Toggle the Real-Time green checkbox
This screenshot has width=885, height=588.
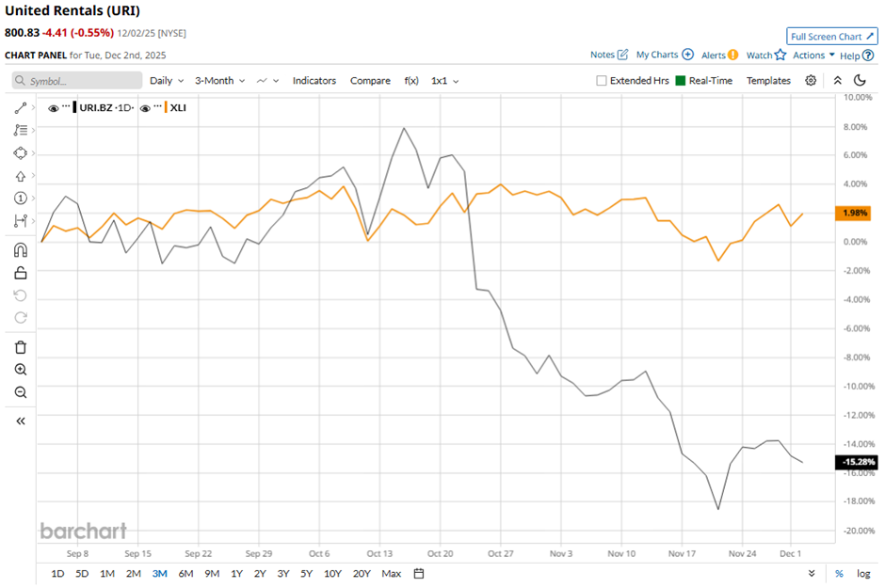(x=680, y=81)
